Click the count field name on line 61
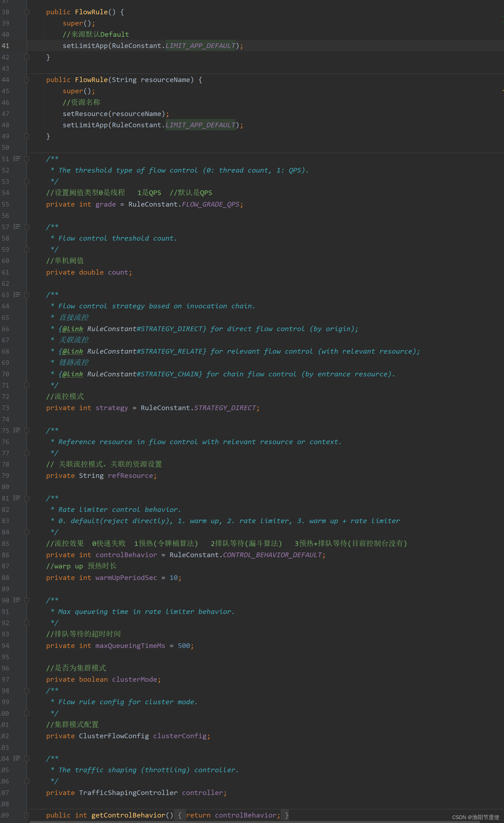The image size is (504, 823). tap(118, 272)
